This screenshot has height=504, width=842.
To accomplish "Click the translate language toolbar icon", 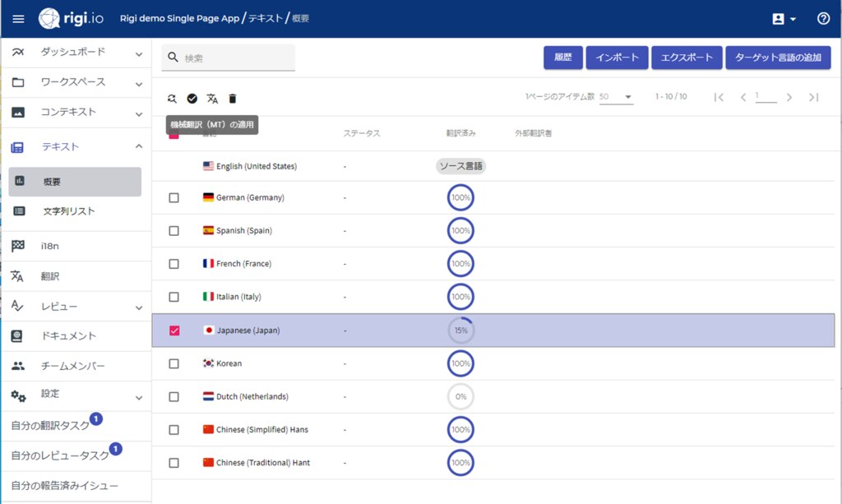I will tap(212, 99).
